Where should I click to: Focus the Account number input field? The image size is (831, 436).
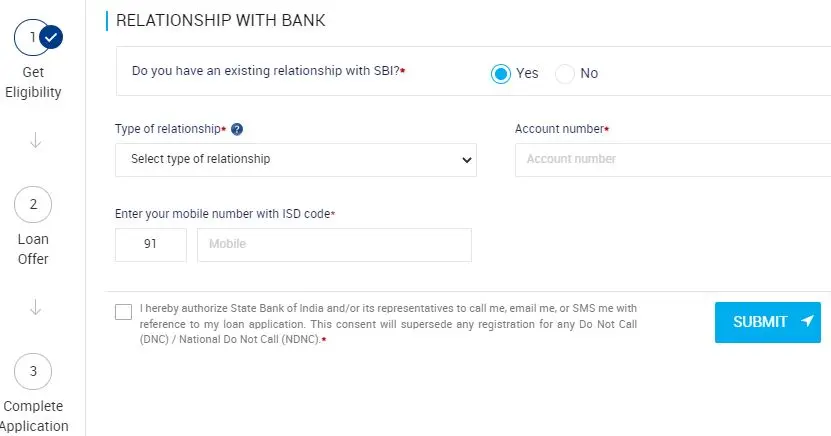[x=673, y=159]
